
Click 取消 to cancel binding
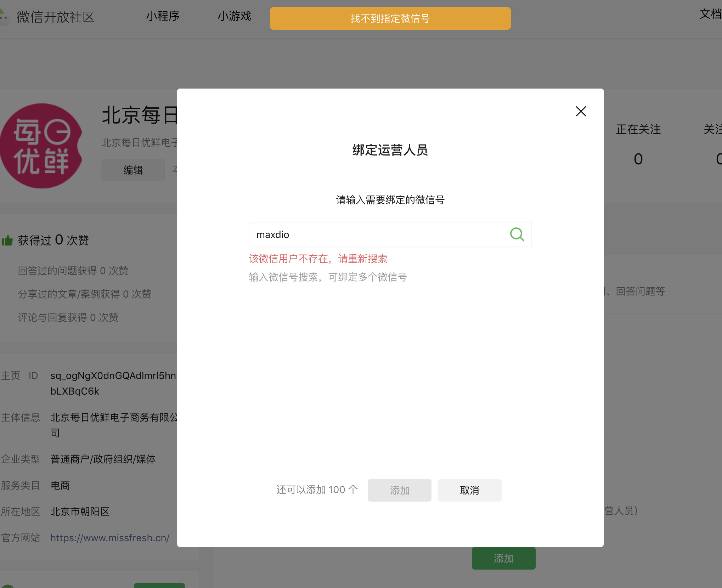pyautogui.click(x=469, y=490)
